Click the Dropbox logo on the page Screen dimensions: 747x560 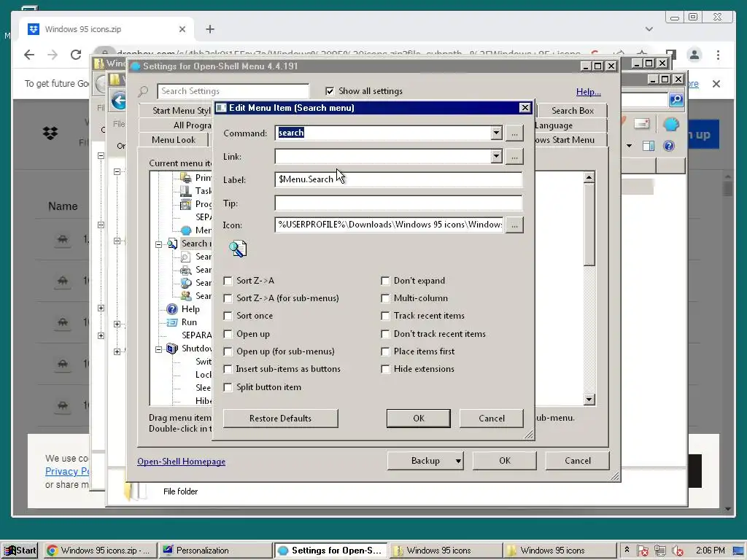[x=50, y=133]
